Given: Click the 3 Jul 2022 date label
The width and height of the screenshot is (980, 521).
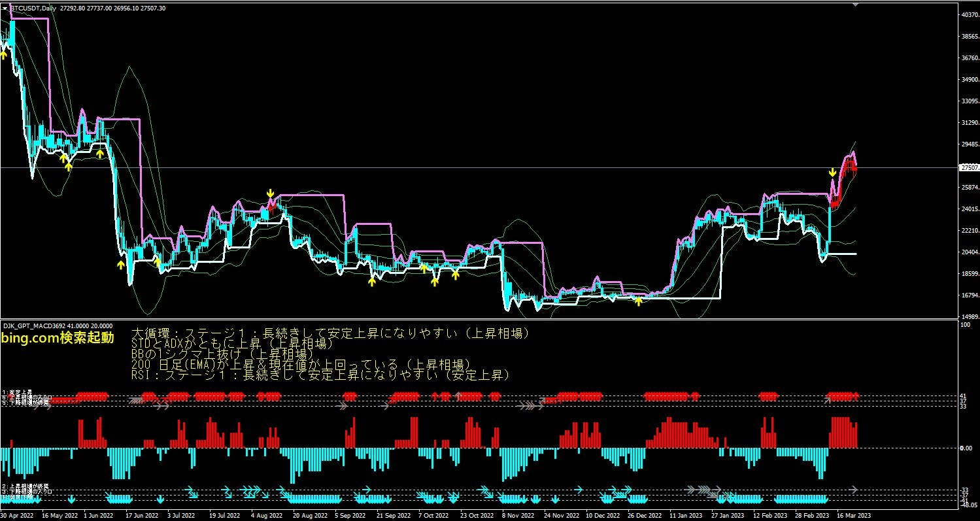Looking at the screenshot, I should [x=182, y=515].
